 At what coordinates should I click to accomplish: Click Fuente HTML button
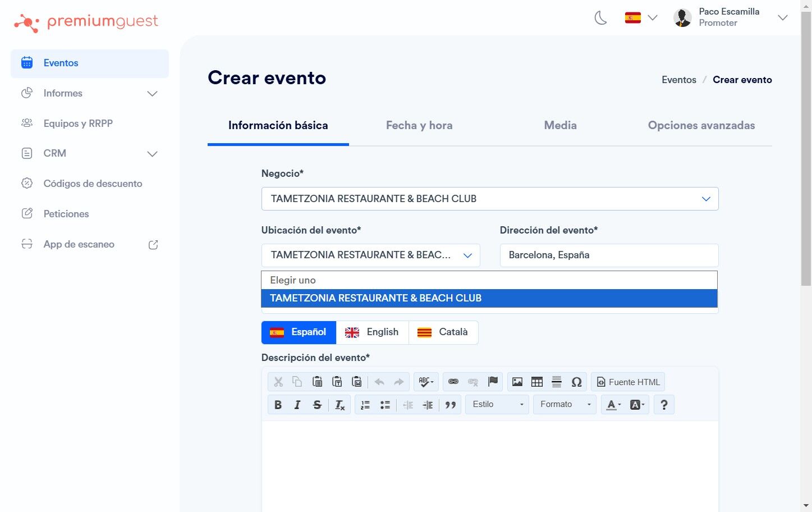pyautogui.click(x=628, y=382)
